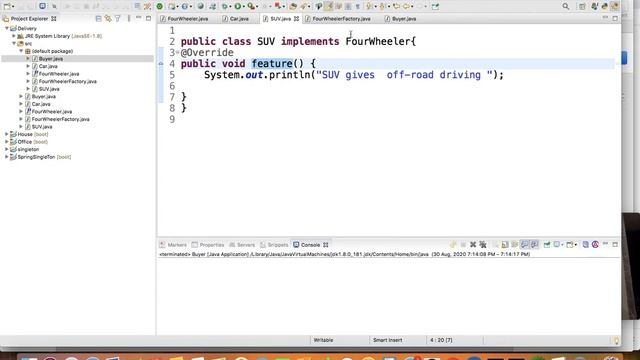Select Buyer.java under default package

51,59
